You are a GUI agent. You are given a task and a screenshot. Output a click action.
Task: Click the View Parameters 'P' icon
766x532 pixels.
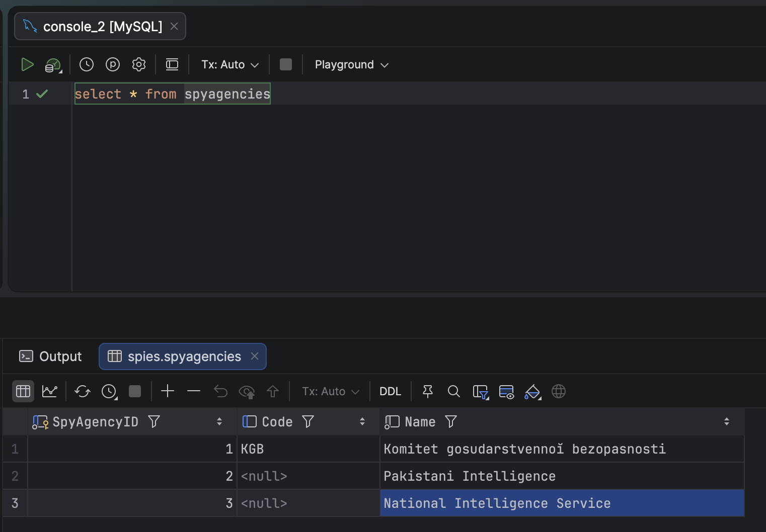113,64
